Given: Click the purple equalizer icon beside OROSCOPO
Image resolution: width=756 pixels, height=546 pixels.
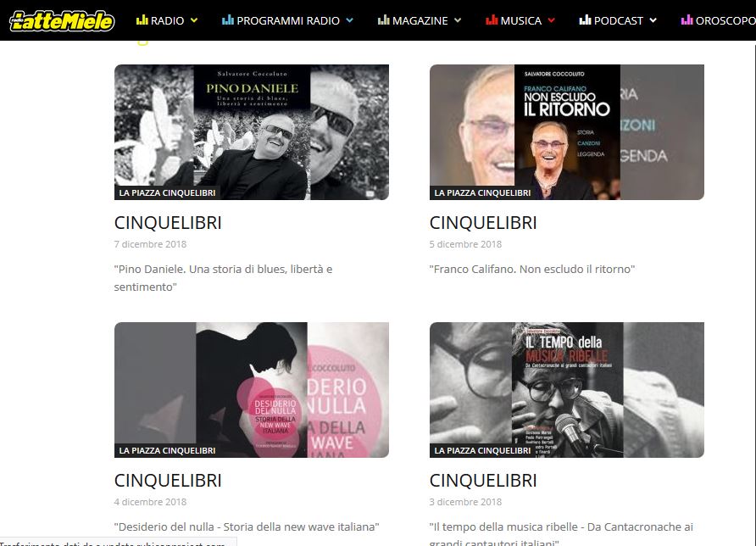Looking at the screenshot, I should pos(687,19).
